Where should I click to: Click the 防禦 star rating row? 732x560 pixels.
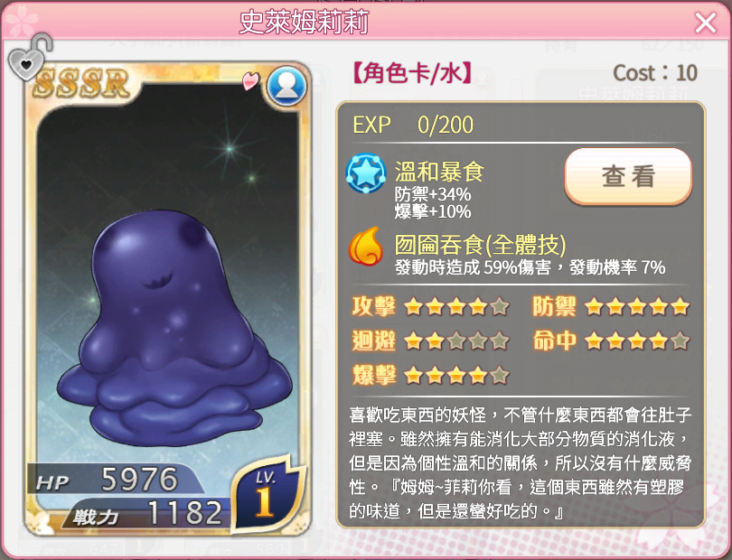pyautogui.click(x=611, y=307)
